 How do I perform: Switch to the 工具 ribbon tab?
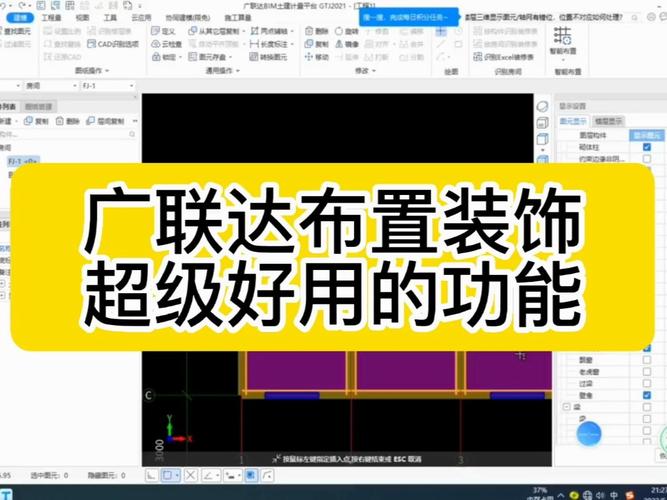coord(110,17)
